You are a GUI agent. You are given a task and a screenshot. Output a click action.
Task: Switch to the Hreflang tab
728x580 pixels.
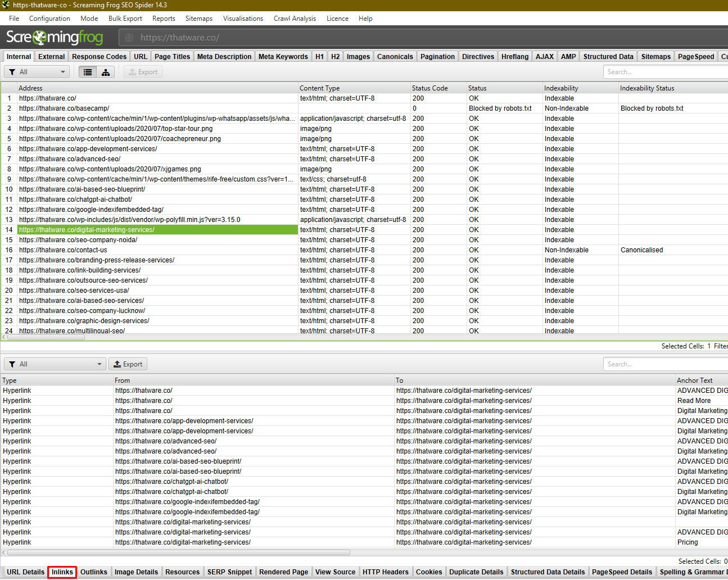coord(515,57)
